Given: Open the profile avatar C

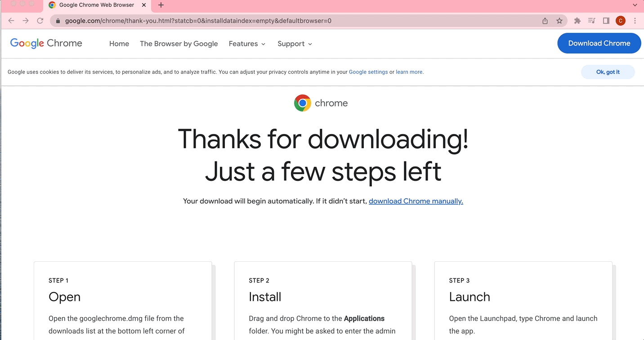Looking at the screenshot, I should [x=621, y=21].
